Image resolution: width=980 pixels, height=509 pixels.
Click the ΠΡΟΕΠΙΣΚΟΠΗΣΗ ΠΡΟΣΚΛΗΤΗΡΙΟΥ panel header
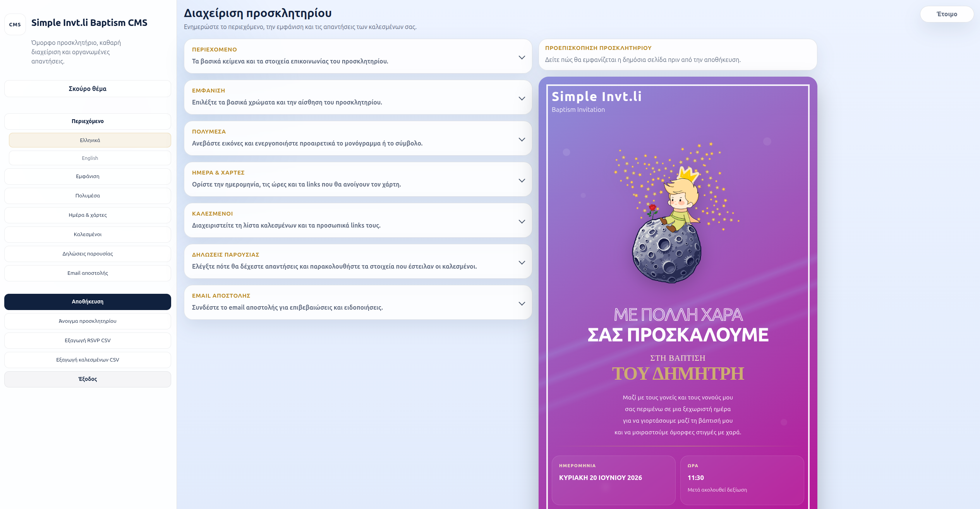pos(678,54)
